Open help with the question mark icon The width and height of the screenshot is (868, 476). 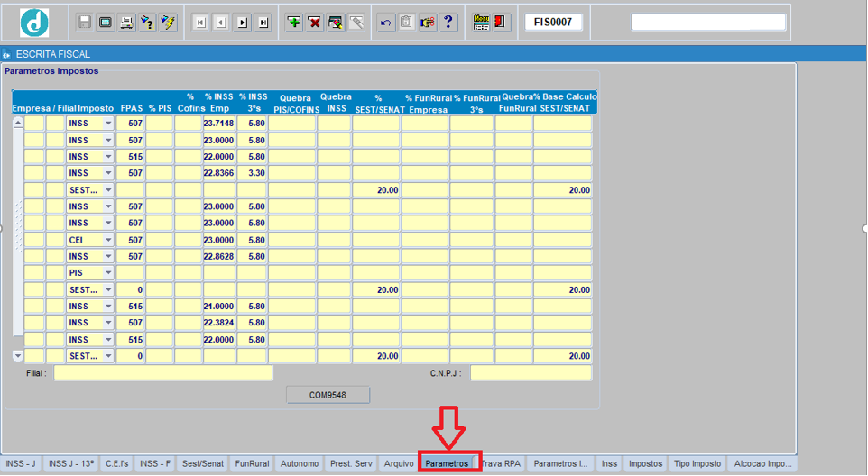[x=448, y=23]
